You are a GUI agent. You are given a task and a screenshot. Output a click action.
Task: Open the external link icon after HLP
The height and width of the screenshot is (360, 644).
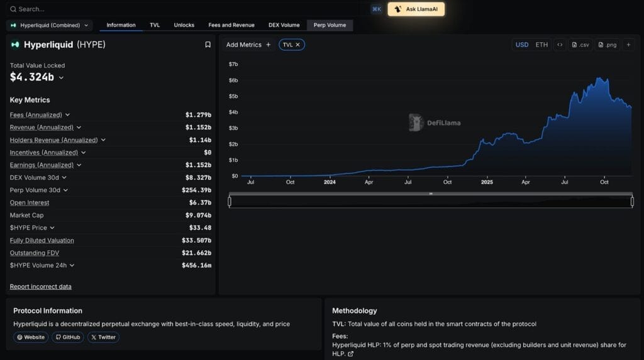350,354
